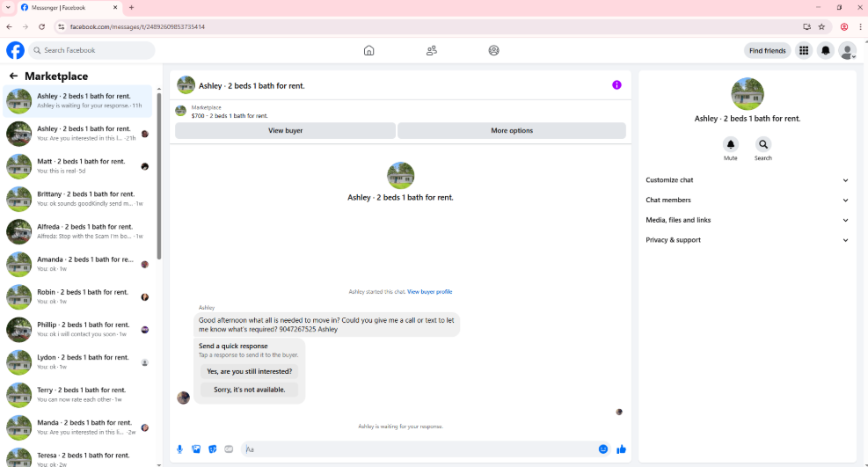Open the Notifications bell icon
This screenshot has height=467, width=868.
[x=826, y=50]
